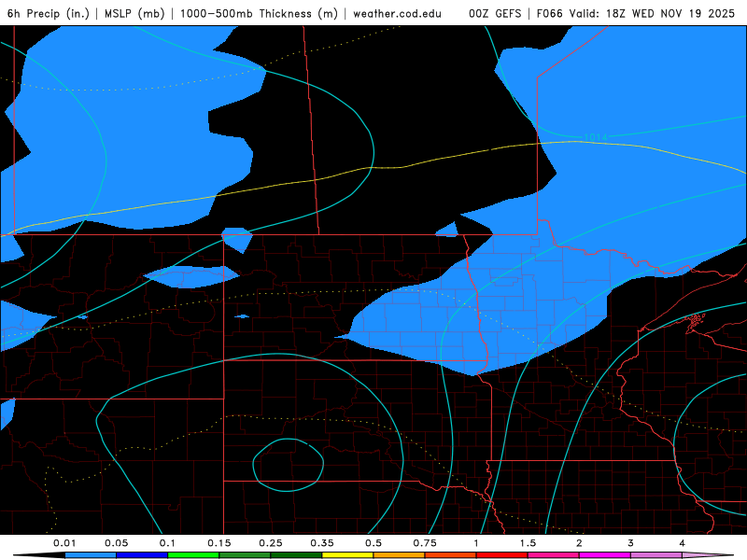Click the medium green 0.15–0.25 legend swatch
This screenshot has width=747, height=560.
[x=245, y=555]
